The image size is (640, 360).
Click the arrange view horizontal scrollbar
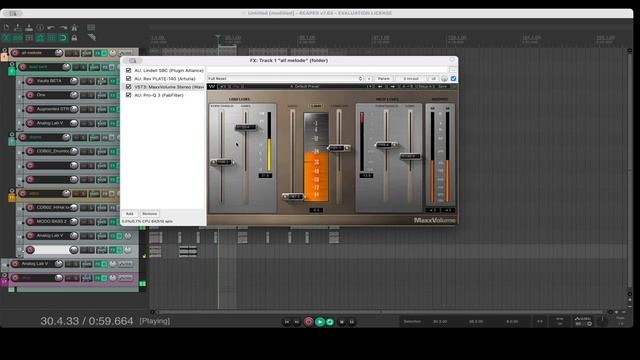(x=382, y=312)
